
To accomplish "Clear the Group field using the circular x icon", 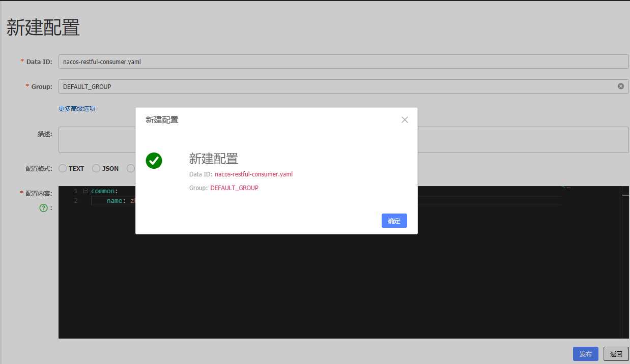I will tap(620, 86).
